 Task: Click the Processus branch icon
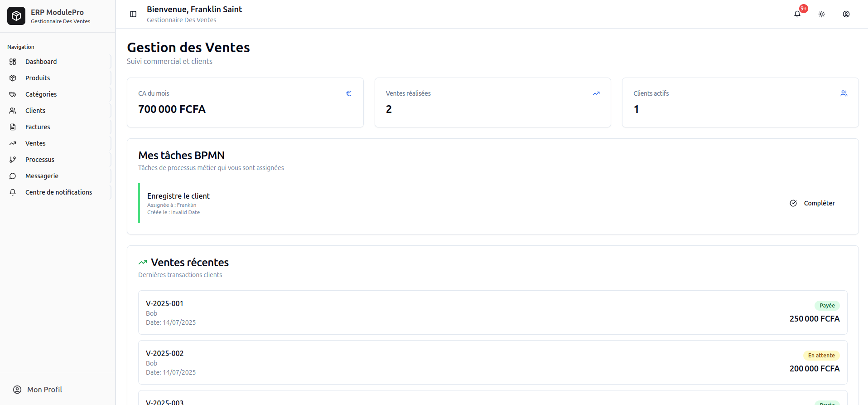[x=13, y=160]
